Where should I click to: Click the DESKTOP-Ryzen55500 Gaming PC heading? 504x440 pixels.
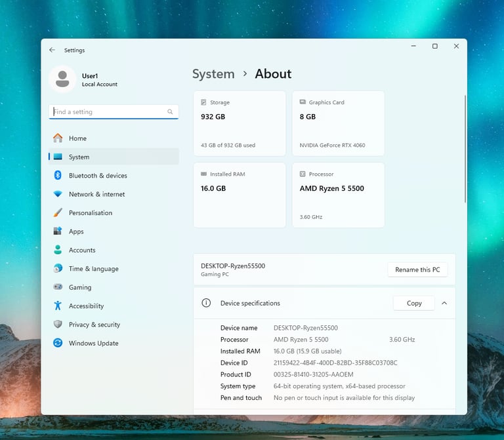(x=233, y=270)
